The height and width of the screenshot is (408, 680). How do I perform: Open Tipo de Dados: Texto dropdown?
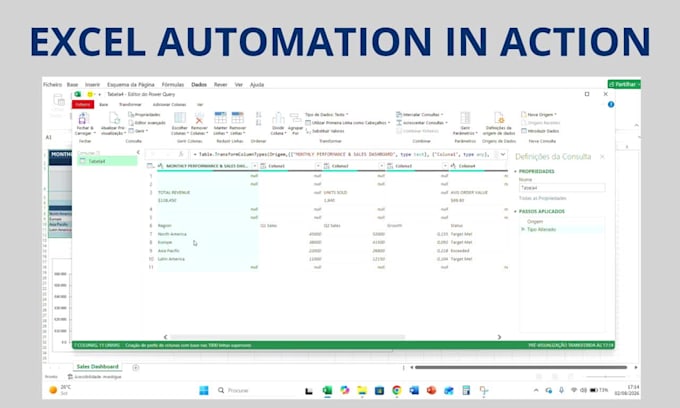327,114
